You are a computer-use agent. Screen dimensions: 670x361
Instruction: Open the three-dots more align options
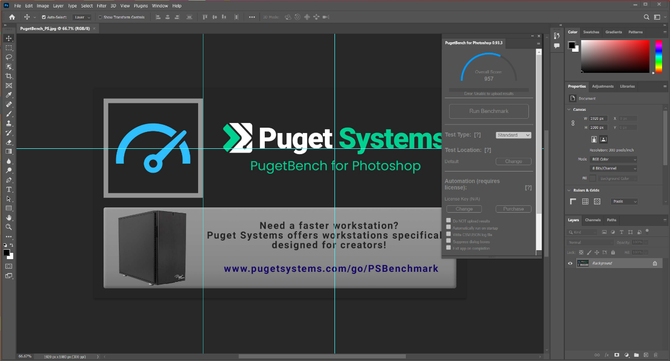point(252,17)
